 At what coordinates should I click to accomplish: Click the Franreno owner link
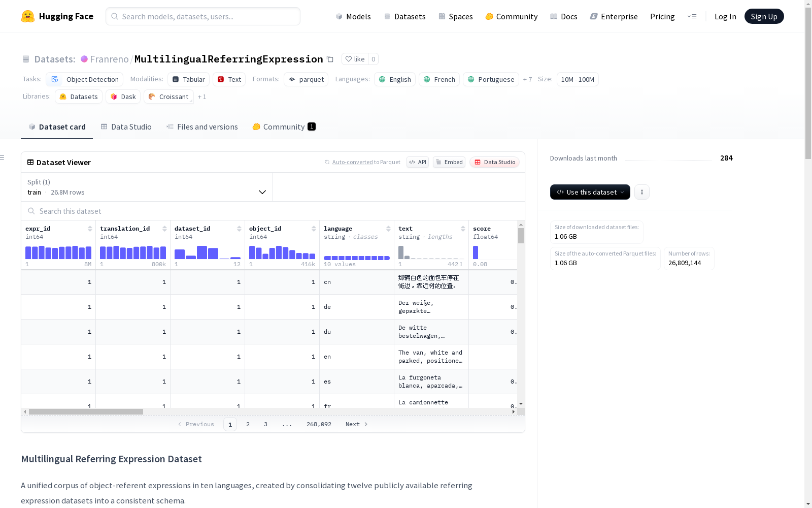[110, 59]
